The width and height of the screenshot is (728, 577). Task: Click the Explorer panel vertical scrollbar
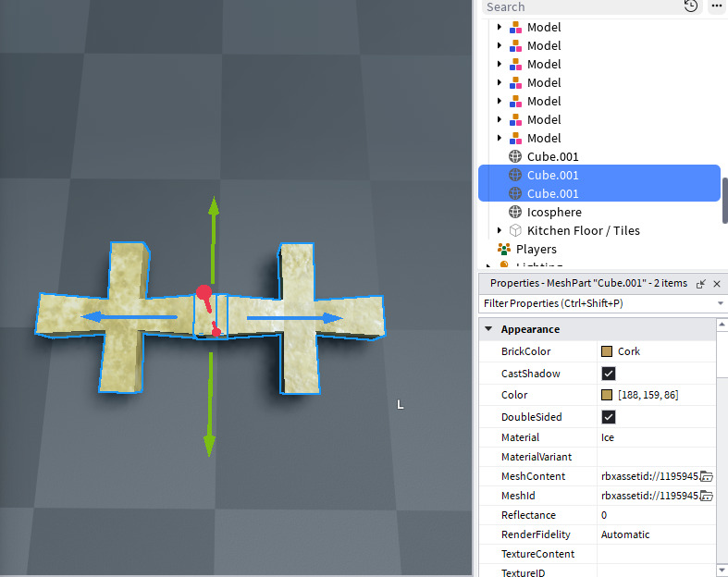pyautogui.click(x=724, y=200)
